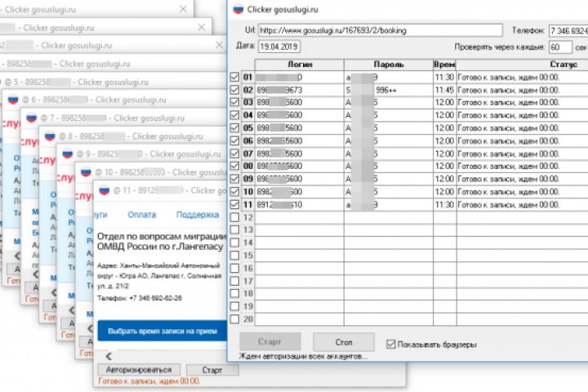
Task: Check the checkbox for empty row 12
Action: [x=234, y=217]
